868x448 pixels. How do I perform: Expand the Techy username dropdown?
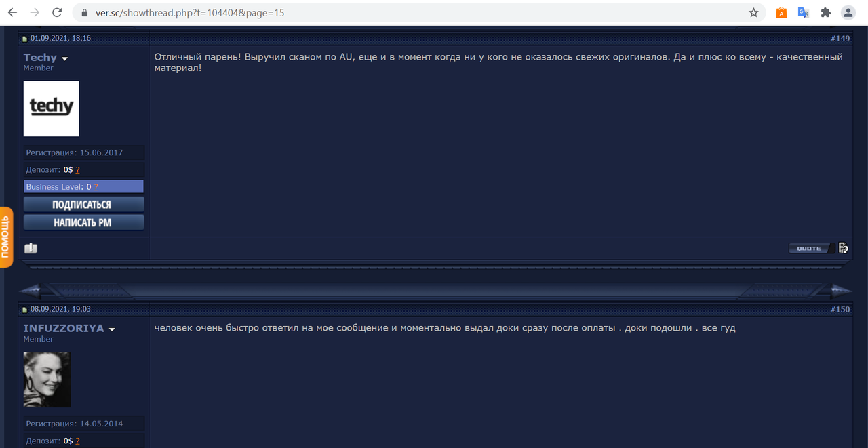(64, 58)
